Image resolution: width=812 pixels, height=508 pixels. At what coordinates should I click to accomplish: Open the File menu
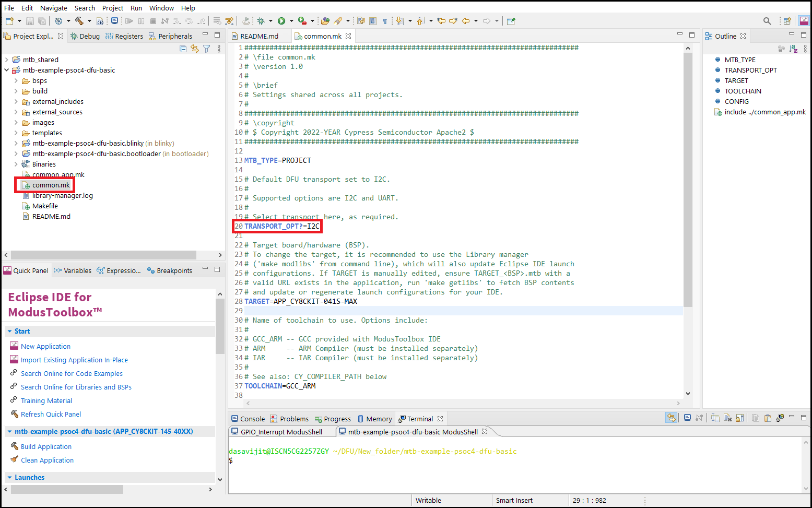point(9,8)
